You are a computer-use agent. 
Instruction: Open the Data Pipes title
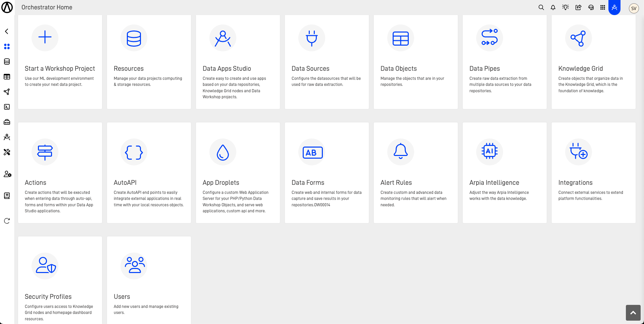[485, 68]
